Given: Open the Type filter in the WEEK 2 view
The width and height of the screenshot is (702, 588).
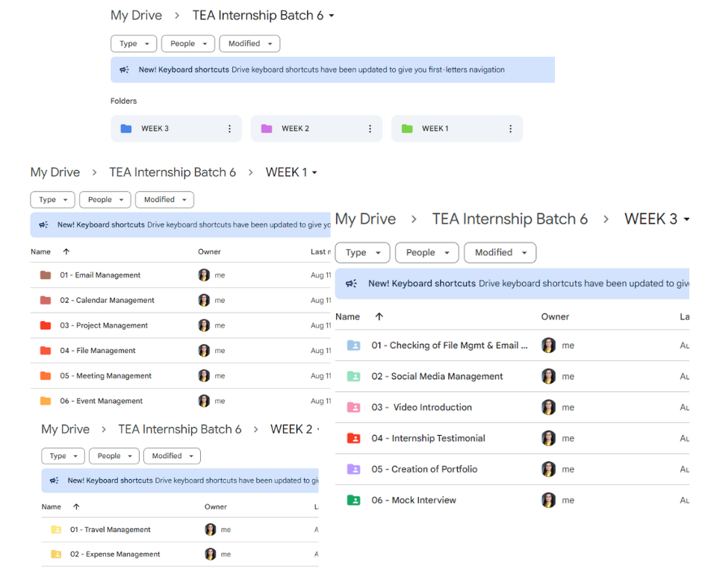Looking at the screenshot, I should (x=63, y=455).
